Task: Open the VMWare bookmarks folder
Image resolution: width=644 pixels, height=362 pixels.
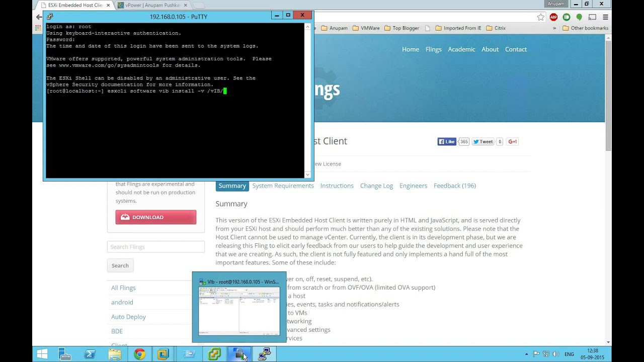Action: [x=366, y=28]
